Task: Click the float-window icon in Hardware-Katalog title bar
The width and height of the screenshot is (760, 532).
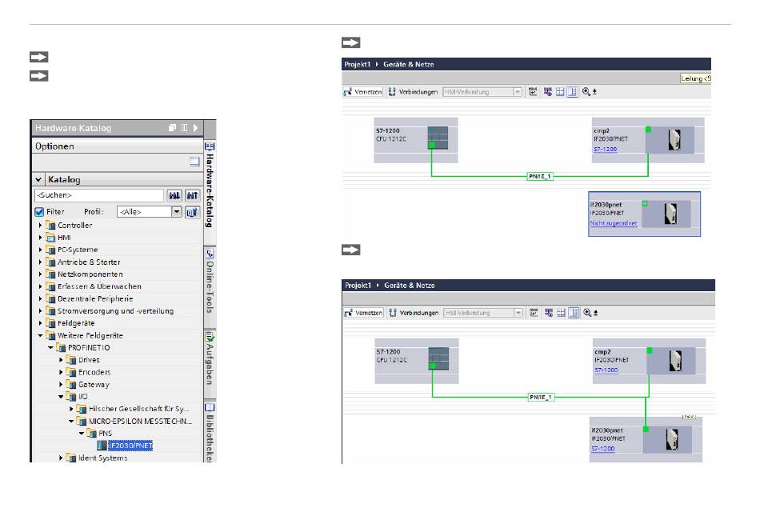Action: [172, 128]
